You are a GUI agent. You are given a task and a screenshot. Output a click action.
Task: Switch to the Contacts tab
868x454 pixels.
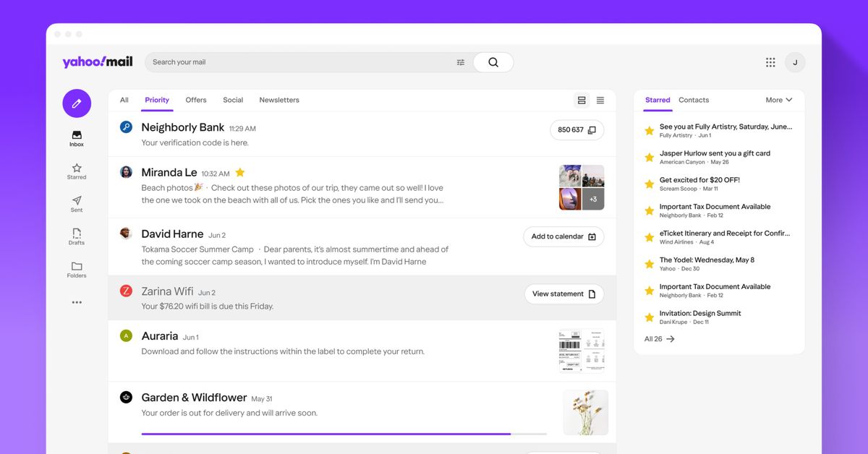pyautogui.click(x=694, y=100)
